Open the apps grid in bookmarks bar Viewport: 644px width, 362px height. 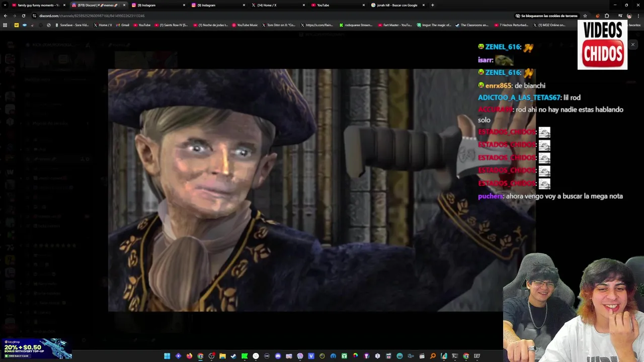coord(5,25)
